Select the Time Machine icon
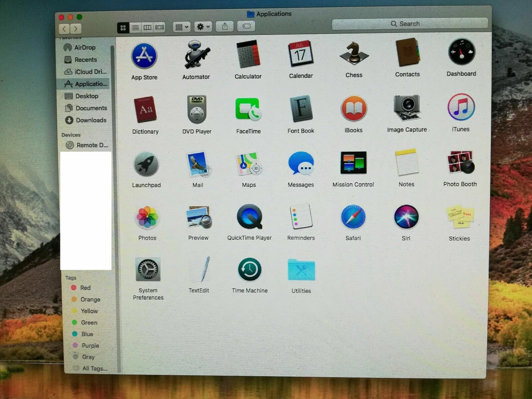This screenshot has height=399, width=532. (249, 269)
